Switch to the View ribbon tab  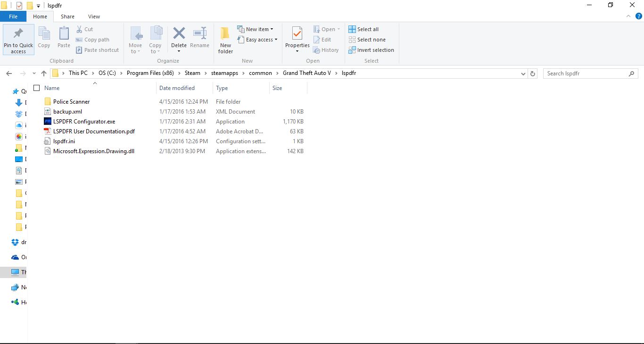coord(94,16)
